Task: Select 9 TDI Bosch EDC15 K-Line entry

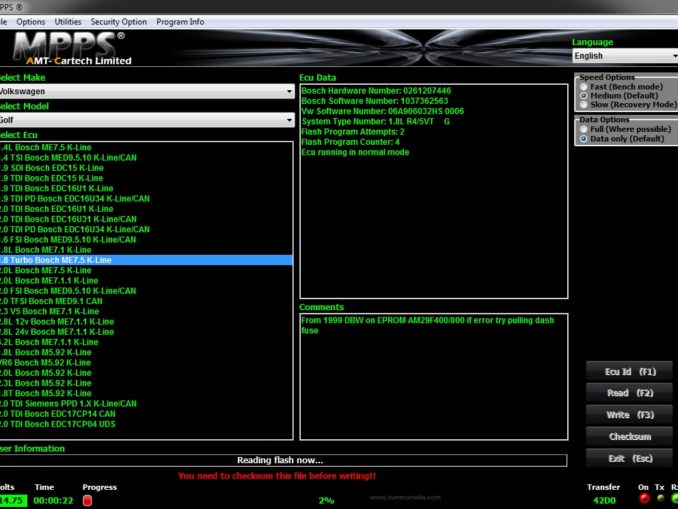Action: pos(146,178)
